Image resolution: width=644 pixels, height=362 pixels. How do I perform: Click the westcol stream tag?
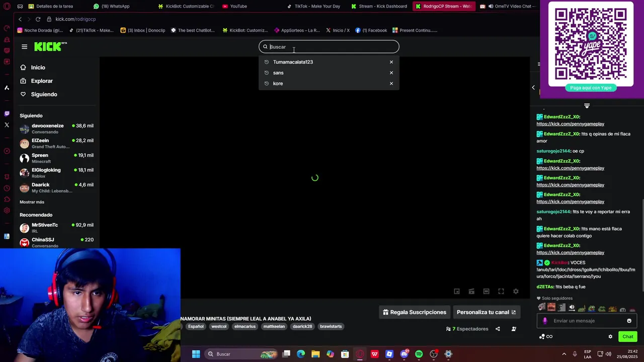(x=219, y=326)
